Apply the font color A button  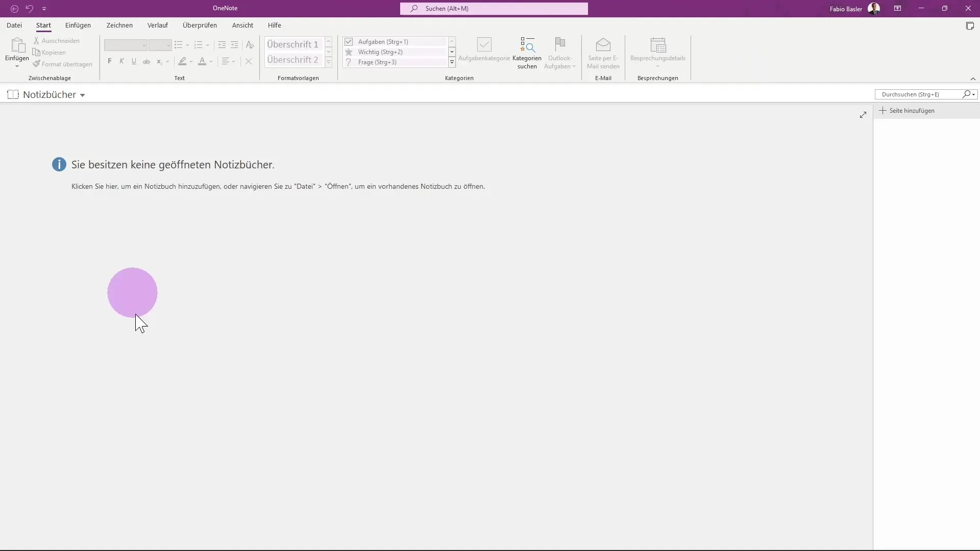202,61
